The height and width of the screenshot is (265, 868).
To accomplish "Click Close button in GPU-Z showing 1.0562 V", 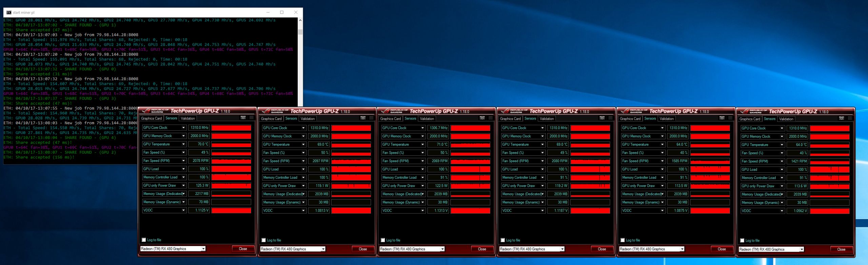I will 841,249.
